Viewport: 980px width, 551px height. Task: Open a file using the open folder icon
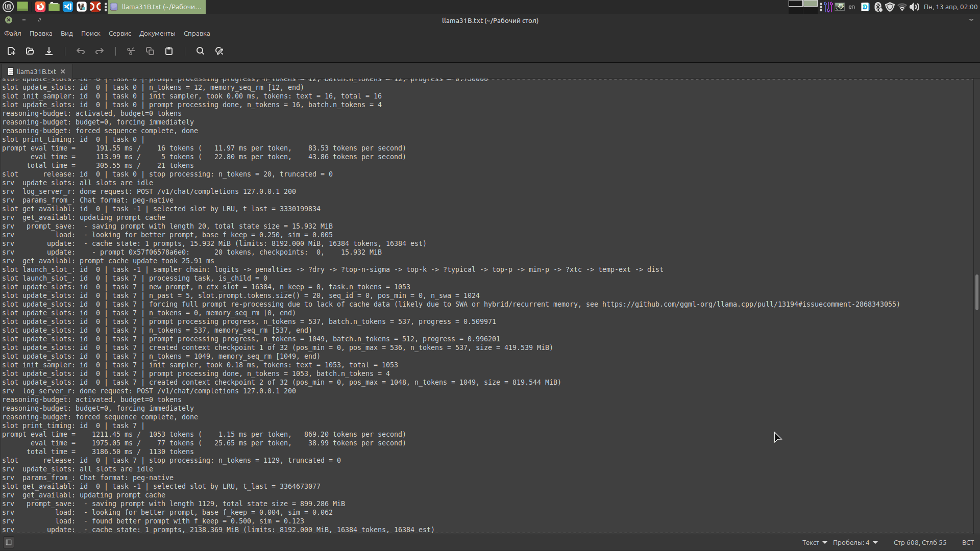(30, 51)
